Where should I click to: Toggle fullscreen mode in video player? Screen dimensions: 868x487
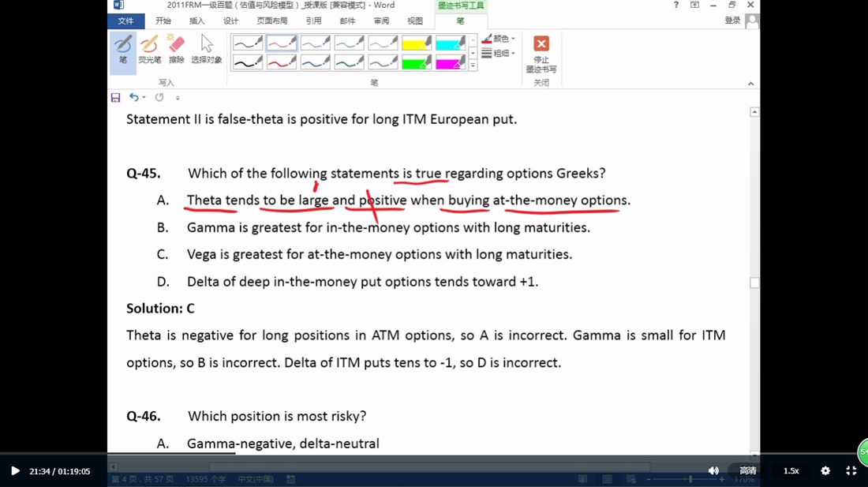pyautogui.click(x=851, y=470)
